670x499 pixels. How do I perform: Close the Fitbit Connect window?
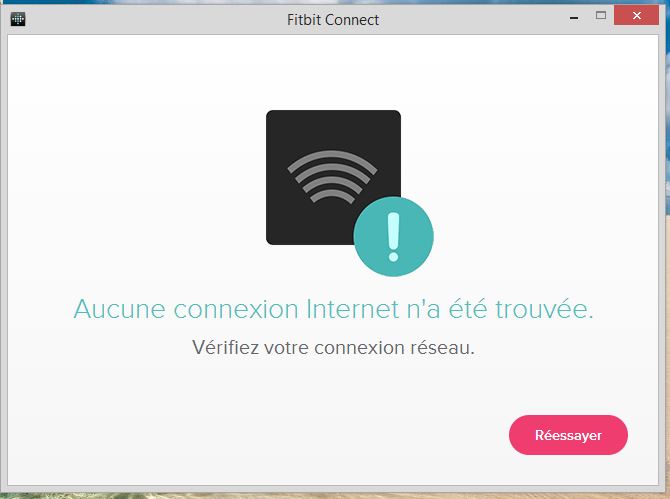(x=636, y=16)
